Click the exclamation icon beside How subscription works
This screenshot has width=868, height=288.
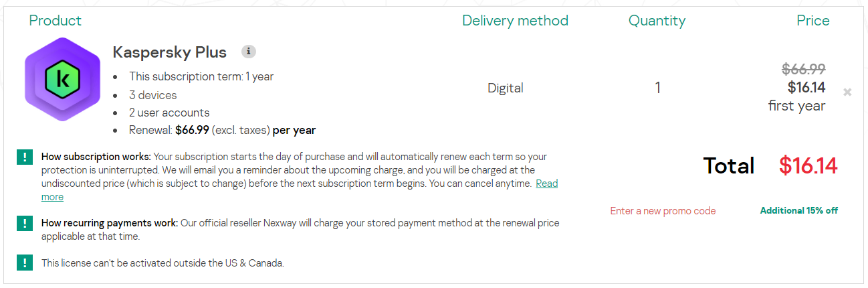click(25, 157)
